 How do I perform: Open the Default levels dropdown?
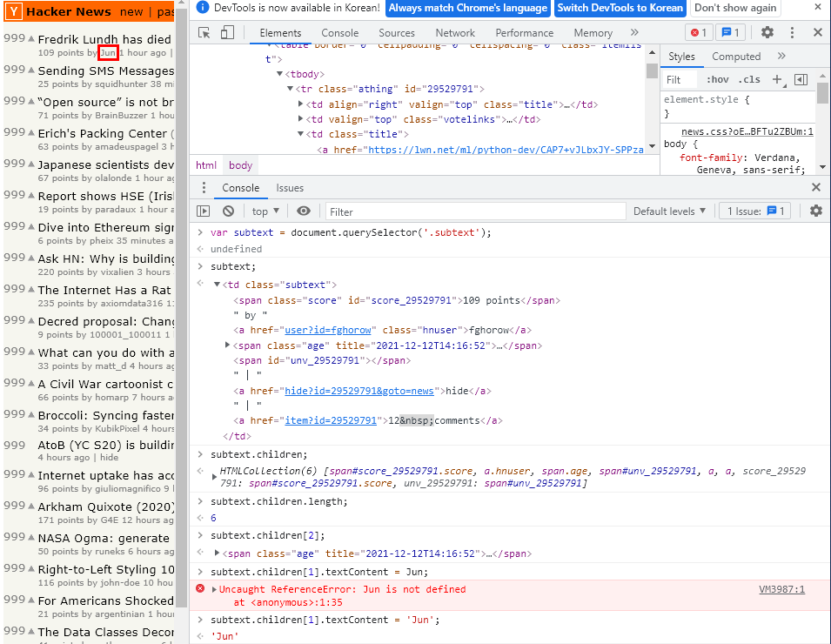click(669, 211)
